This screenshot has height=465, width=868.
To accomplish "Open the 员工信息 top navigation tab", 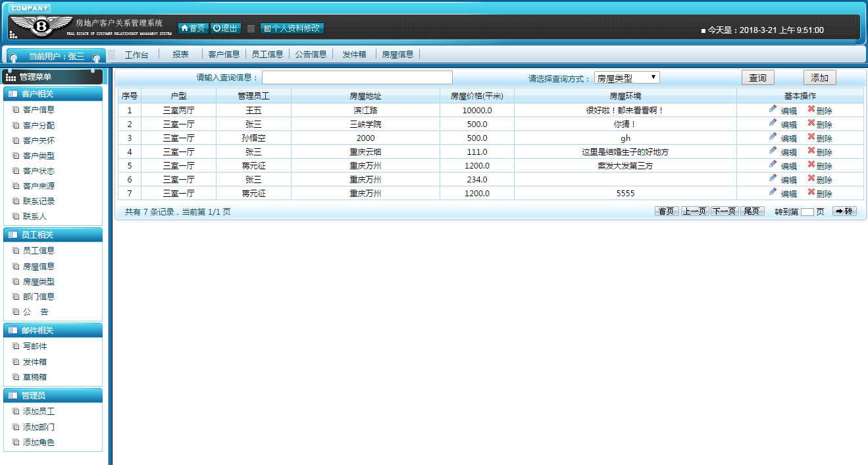I will (x=267, y=55).
